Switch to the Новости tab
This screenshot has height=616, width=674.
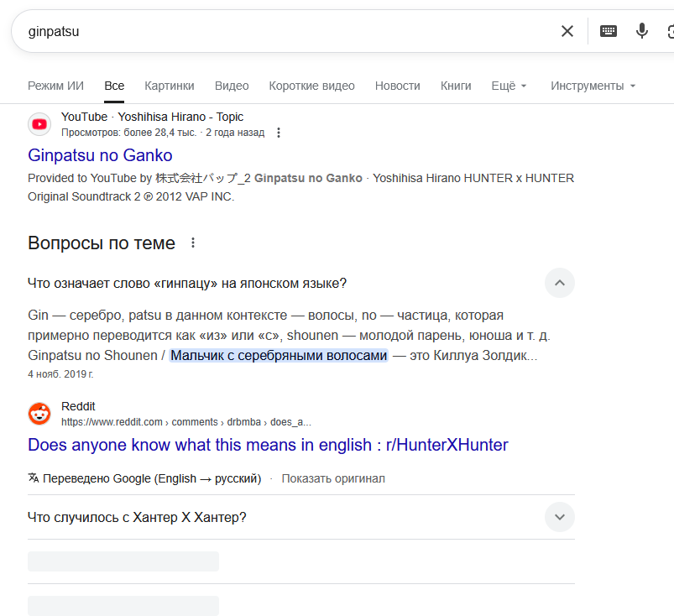pos(398,86)
